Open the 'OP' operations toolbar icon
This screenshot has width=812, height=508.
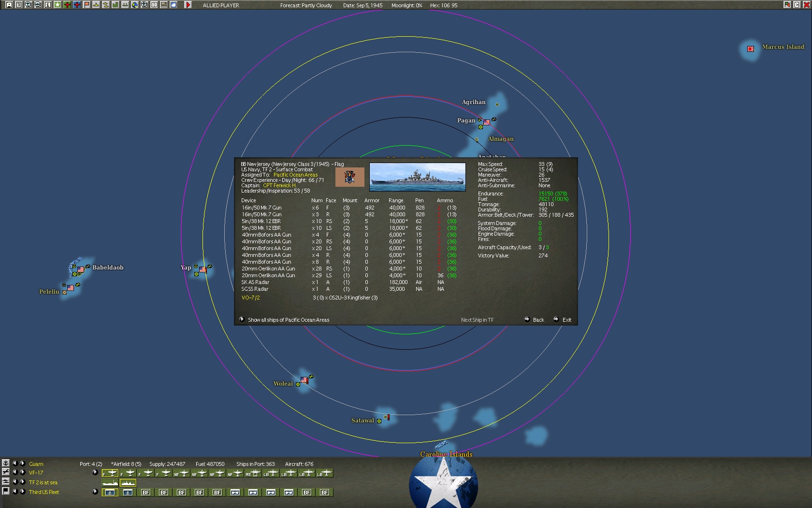tap(154, 5)
